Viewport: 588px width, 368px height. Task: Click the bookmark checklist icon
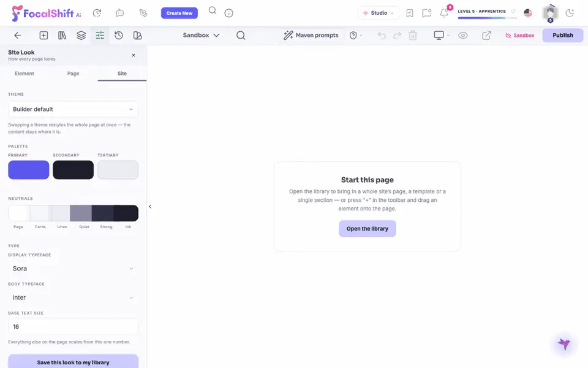[410, 13]
